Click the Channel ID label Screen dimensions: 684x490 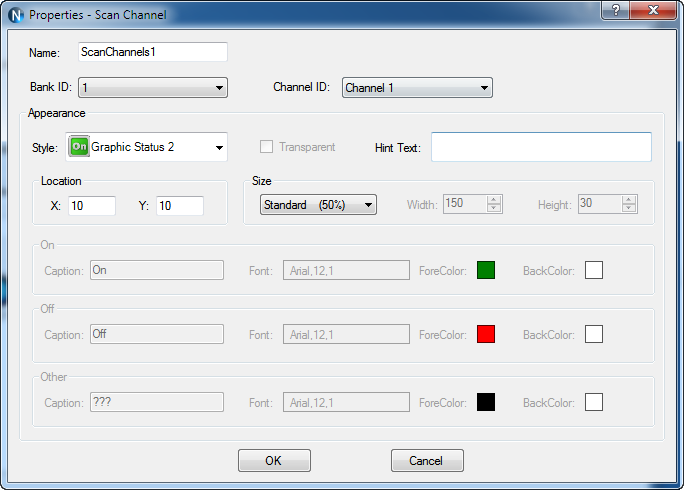pyautogui.click(x=301, y=87)
